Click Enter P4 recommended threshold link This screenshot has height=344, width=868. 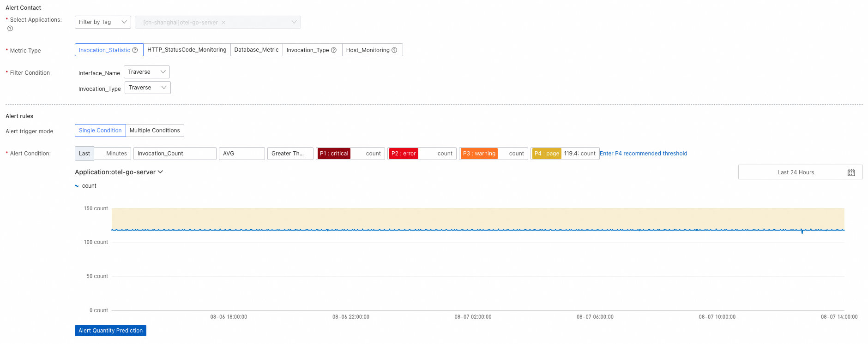tap(644, 154)
